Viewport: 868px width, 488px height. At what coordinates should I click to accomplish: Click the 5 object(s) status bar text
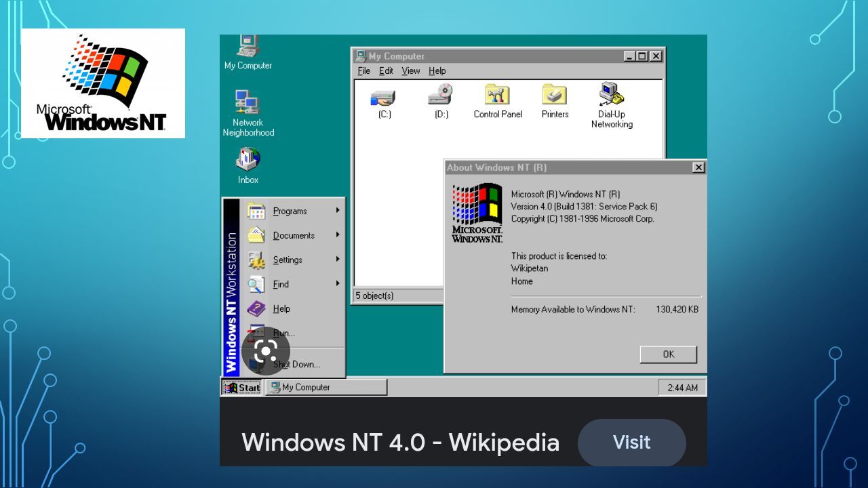[374, 296]
